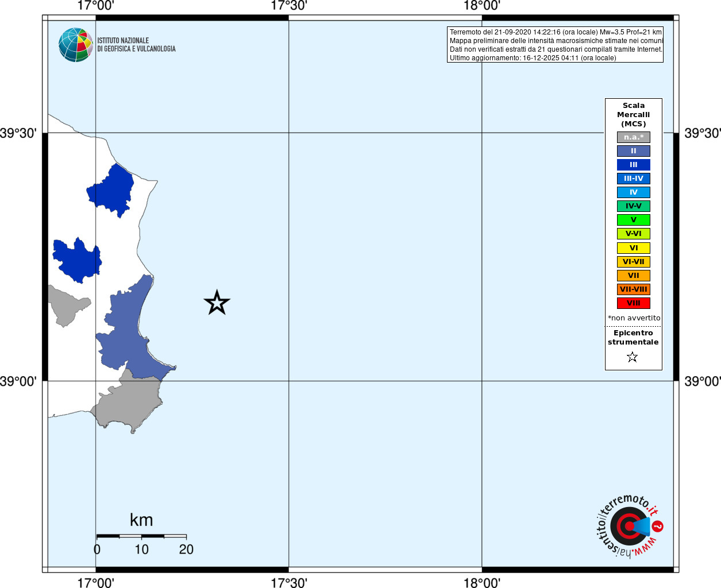This screenshot has width=721, height=588.
Task: Click the INGV globe logo
Action: click(76, 45)
